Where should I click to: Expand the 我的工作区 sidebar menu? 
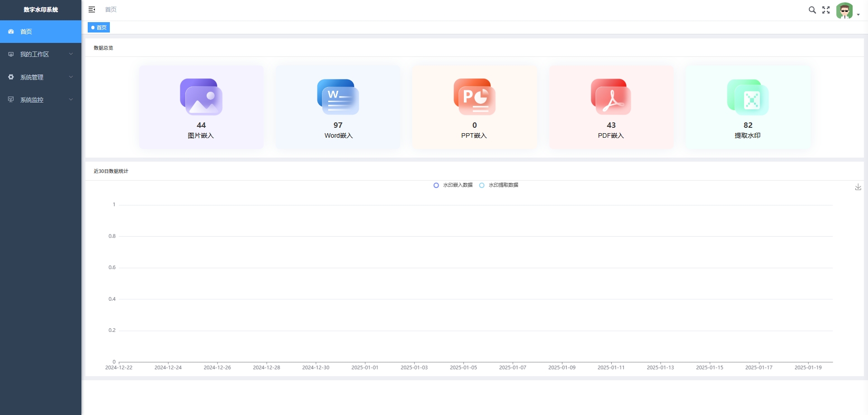41,54
